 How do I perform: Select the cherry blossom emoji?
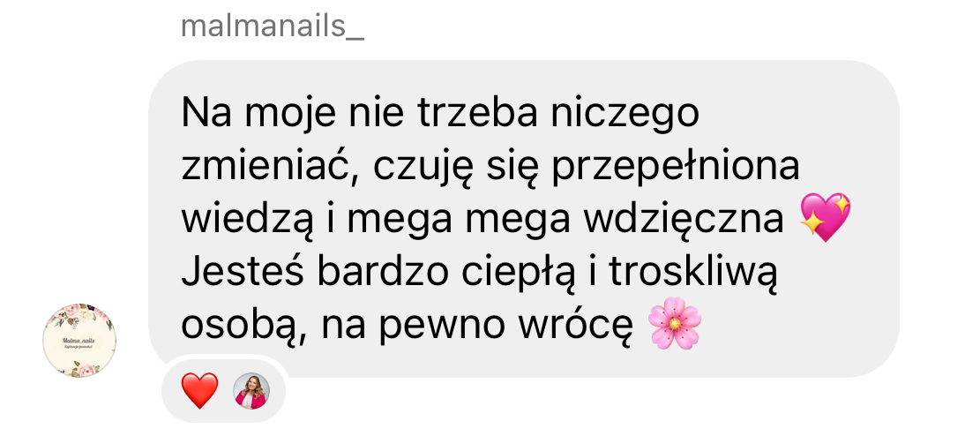click(675, 323)
